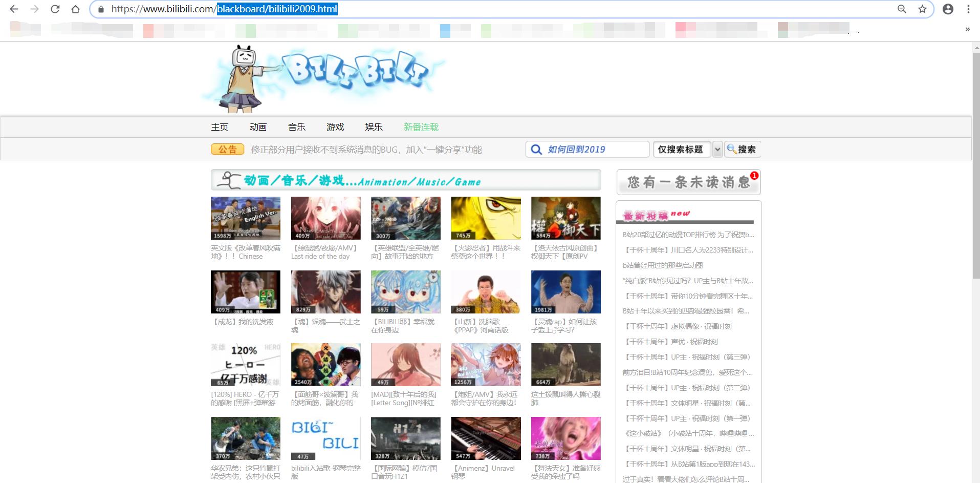Open the 舞法天女 video thumbnail

click(566, 438)
